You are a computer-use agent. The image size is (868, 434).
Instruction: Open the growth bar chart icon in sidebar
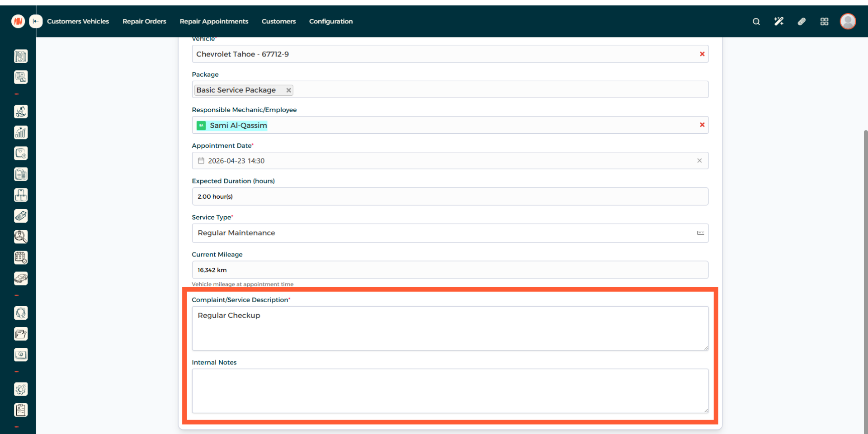[21, 132]
